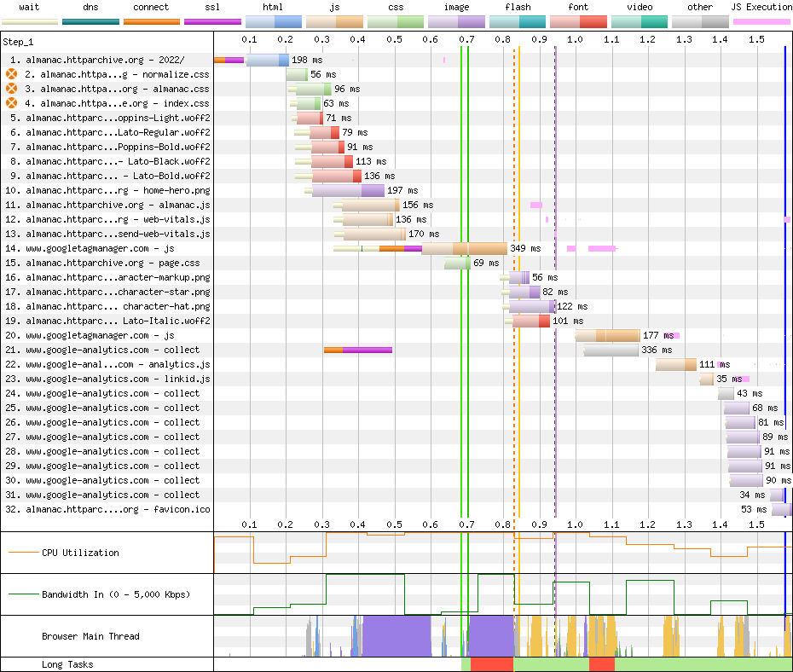Viewport: 793px width, 672px height.
Task: Click the large purple block in Browser Main Thread
Action: [396, 636]
